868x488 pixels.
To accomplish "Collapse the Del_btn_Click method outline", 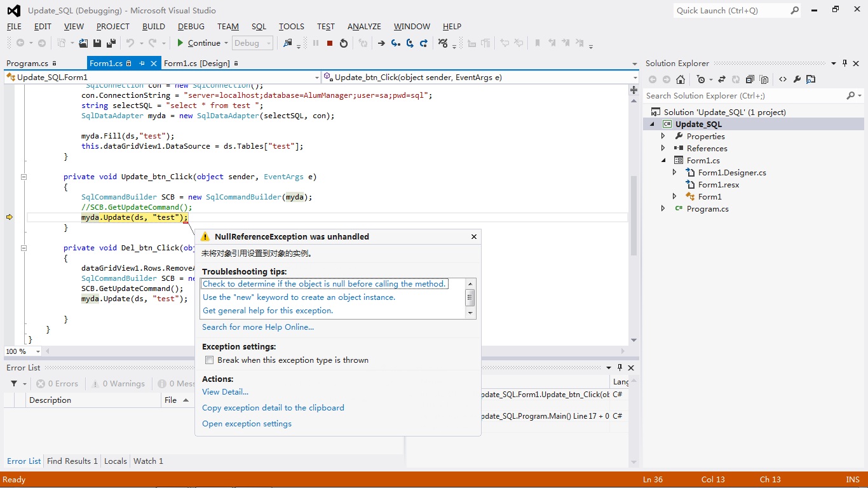I will [24, 248].
